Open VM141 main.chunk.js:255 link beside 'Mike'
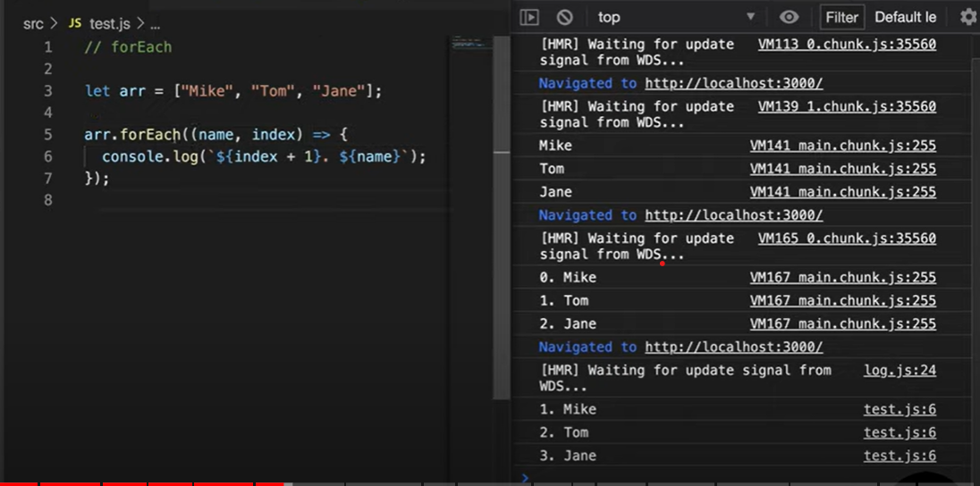980x486 pixels. tap(843, 146)
